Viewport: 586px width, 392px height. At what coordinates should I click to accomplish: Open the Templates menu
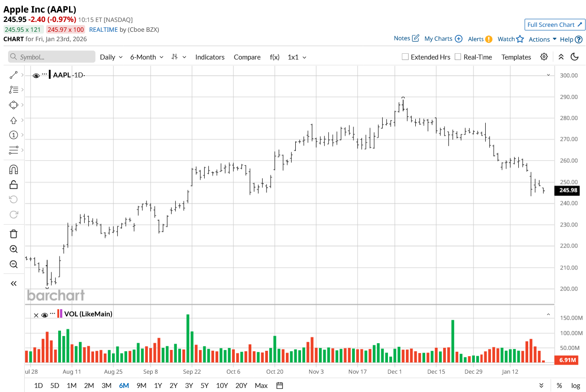[x=516, y=57]
